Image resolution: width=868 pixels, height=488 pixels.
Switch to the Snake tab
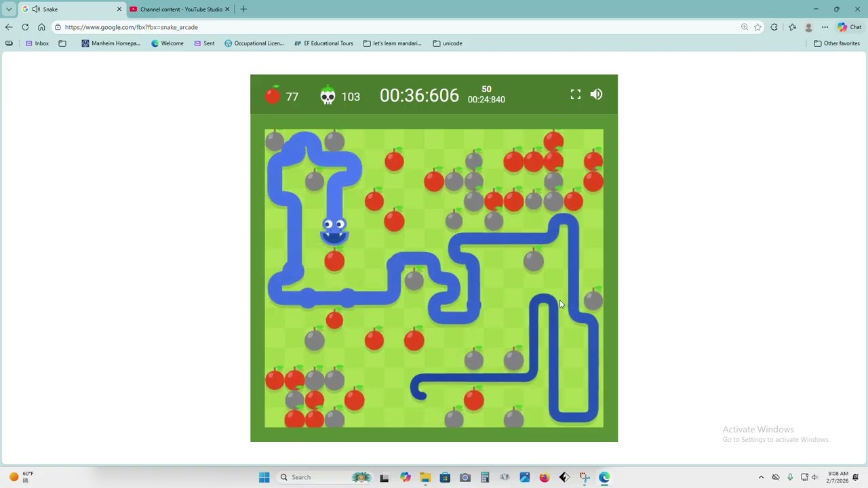pyautogui.click(x=71, y=9)
